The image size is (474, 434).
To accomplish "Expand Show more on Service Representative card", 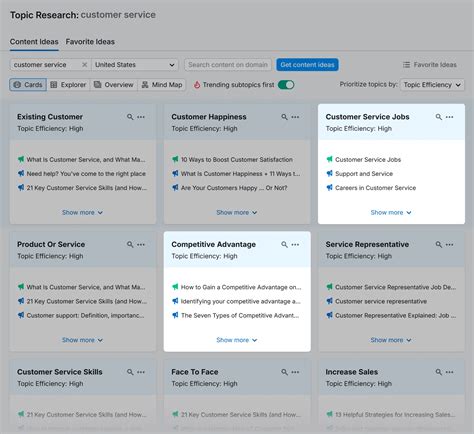I will [391, 340].
